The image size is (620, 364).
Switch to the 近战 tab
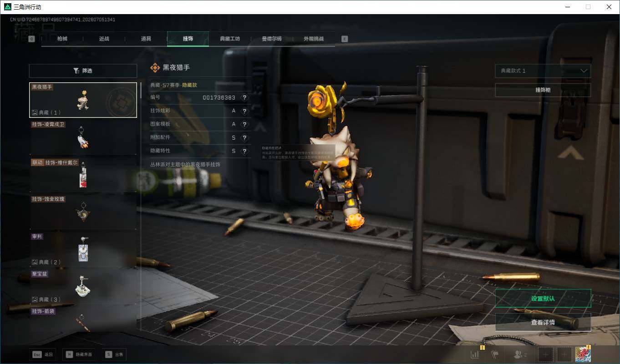104,39
